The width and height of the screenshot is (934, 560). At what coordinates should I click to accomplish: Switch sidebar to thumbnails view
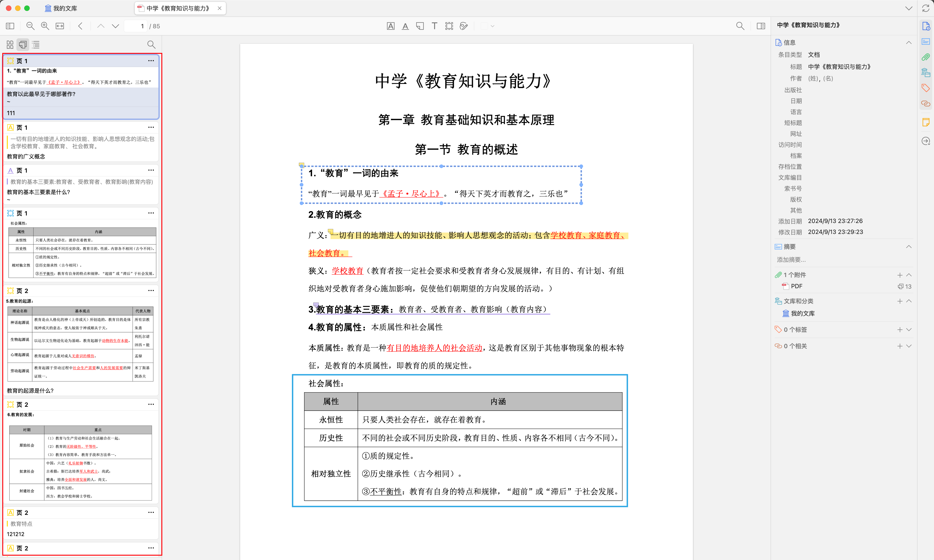click(10, 44)
